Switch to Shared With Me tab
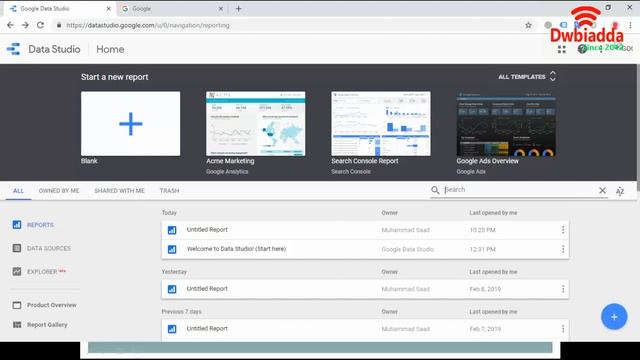 (x=119, y=191)
